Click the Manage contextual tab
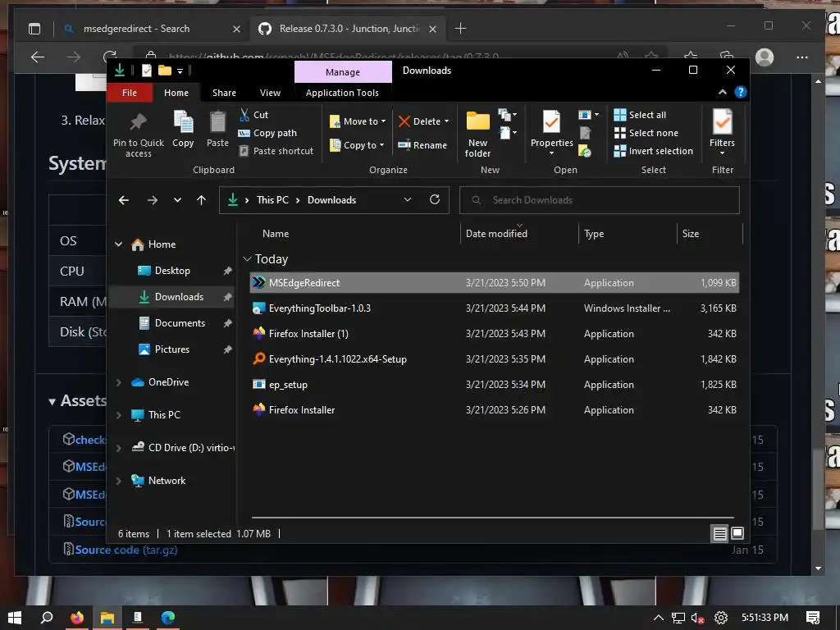This screenshot has height=630, width=840. (x=343, y=72)
